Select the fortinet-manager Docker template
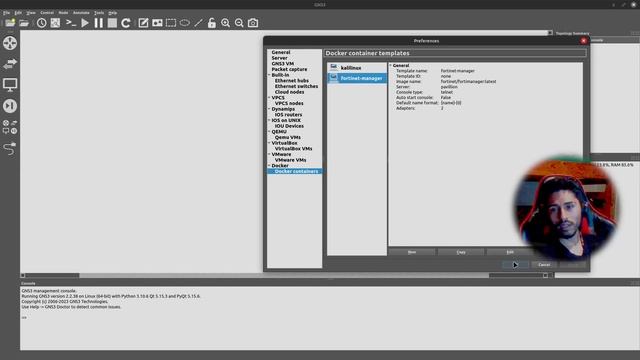 click(357, 78)
